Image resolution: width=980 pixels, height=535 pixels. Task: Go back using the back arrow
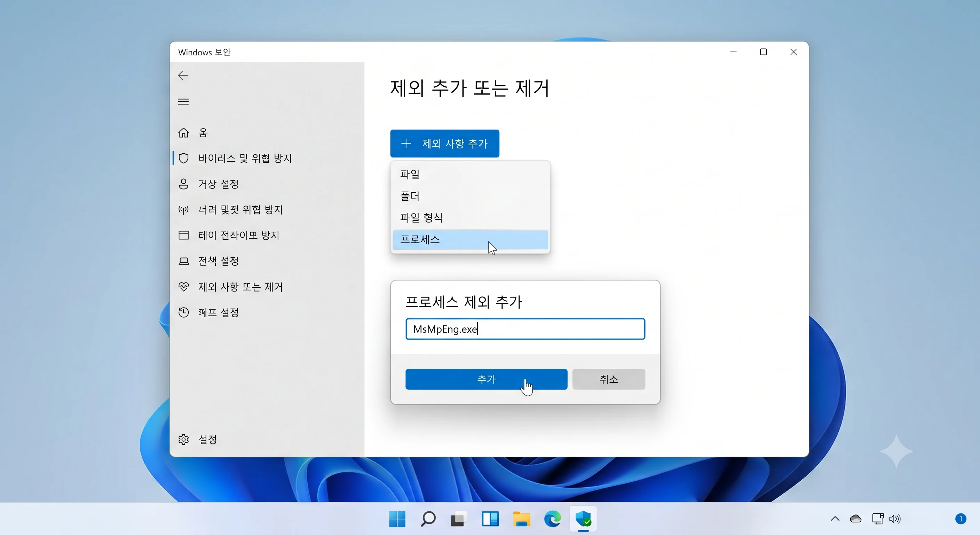pos(183,75)
